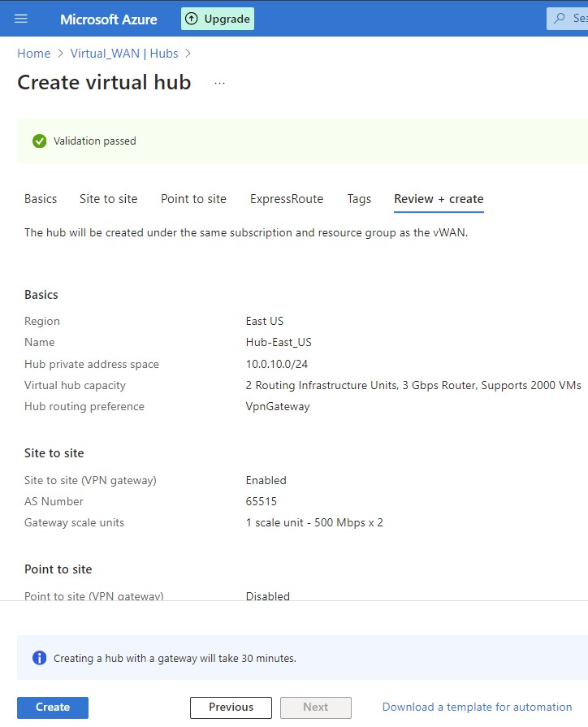The image size is (588, 727).
Task: Switch to the ExpressRoute tab
Action: [x=287, y=199]
